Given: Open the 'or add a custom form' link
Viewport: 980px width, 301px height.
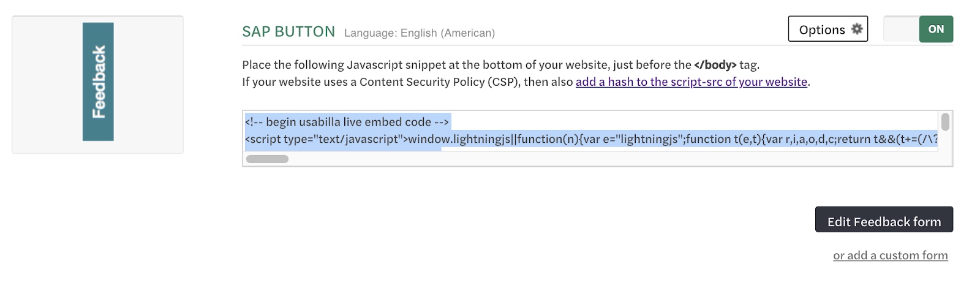Looking at the screenshot, I should pos(890,256).
